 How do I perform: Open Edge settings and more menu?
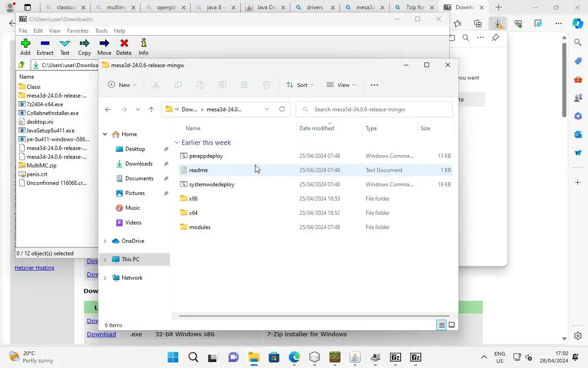[558, 23]
